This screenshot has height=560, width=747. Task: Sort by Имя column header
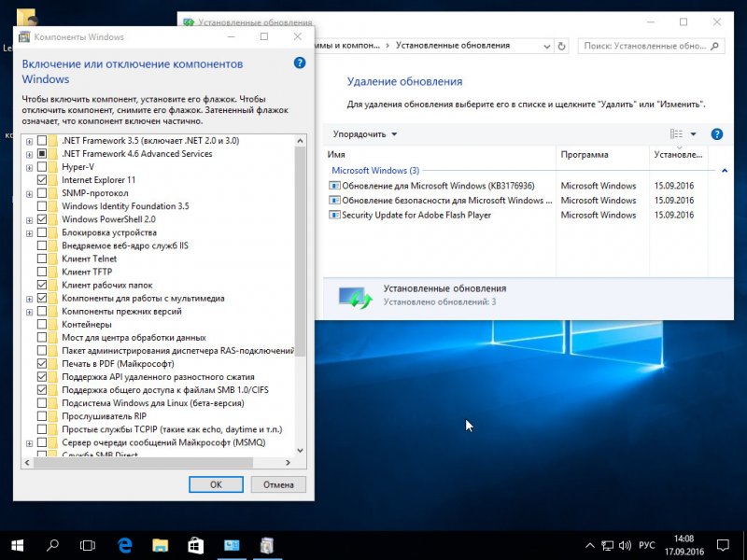tap(439, 154)
